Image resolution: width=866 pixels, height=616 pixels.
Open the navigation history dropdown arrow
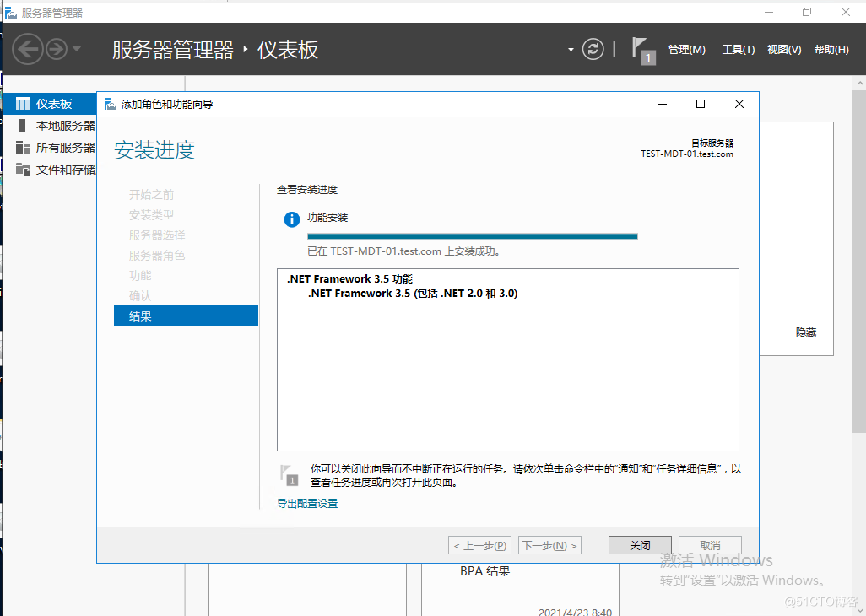77,49
